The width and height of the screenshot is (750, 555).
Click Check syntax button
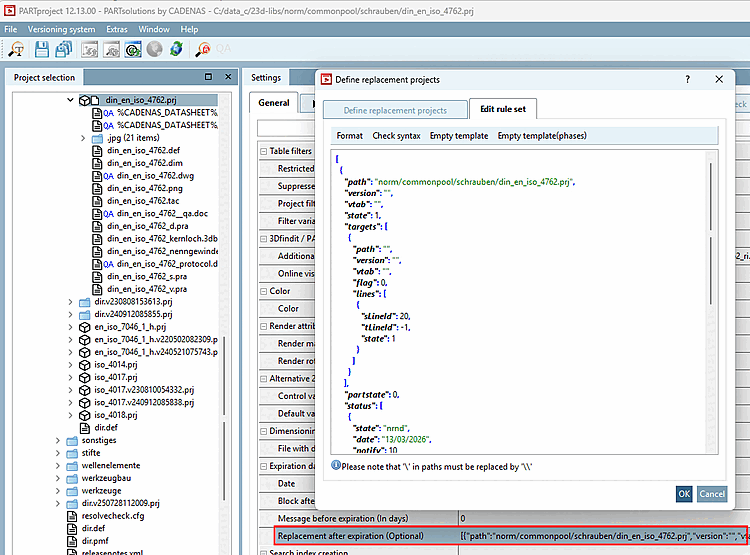(397, 135)
